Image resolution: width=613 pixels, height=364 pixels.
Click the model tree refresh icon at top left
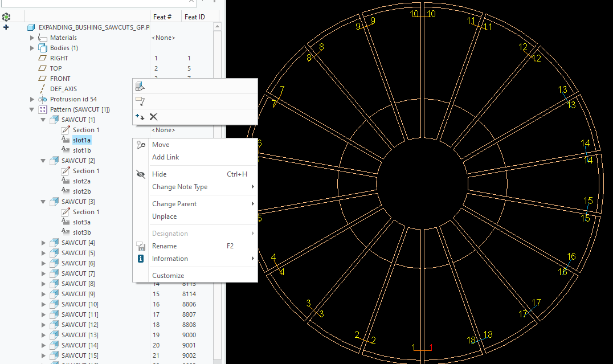(6, 17)
